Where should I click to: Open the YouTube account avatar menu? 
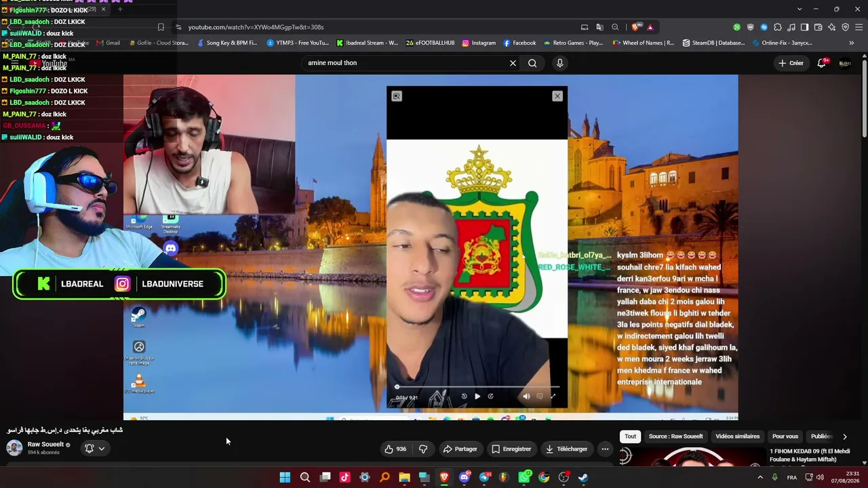[x=845, y=63]
